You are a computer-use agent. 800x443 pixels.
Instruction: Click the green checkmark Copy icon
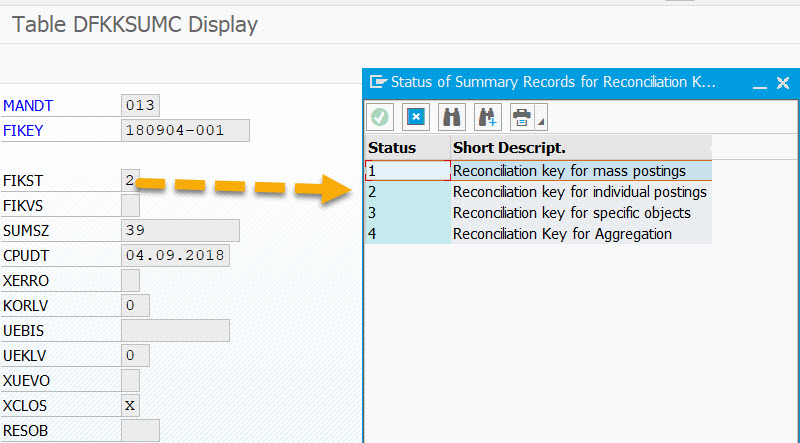pyautogui.click(x=380, y=117)
